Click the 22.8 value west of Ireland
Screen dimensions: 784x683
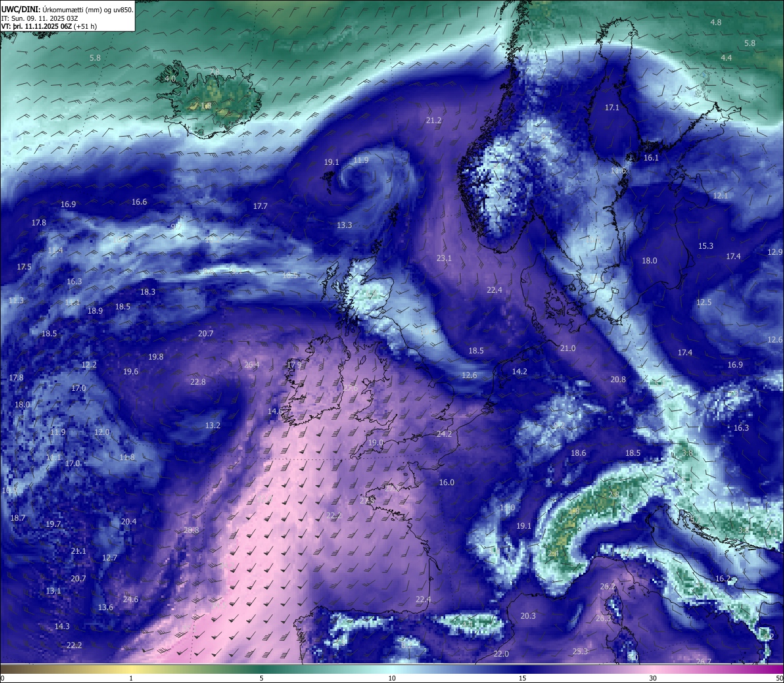pyautogui.click(x=198, y=382)
